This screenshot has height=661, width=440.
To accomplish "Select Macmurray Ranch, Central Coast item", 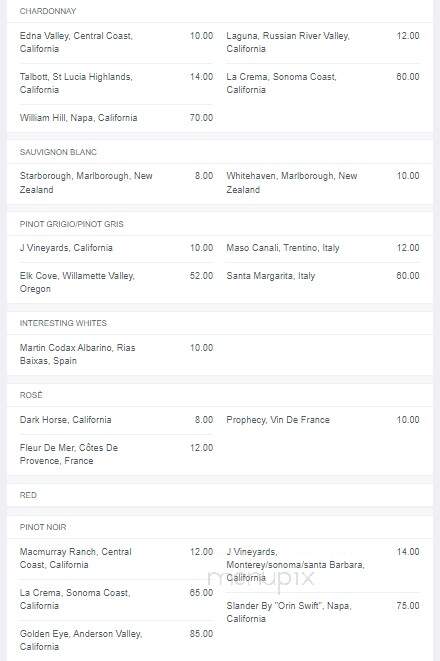I will [x=116, y=558].
